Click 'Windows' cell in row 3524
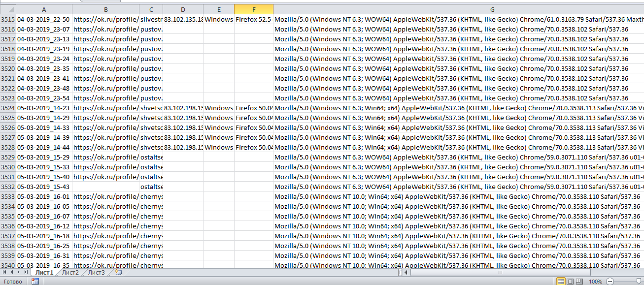 click(x=219, y=108)
